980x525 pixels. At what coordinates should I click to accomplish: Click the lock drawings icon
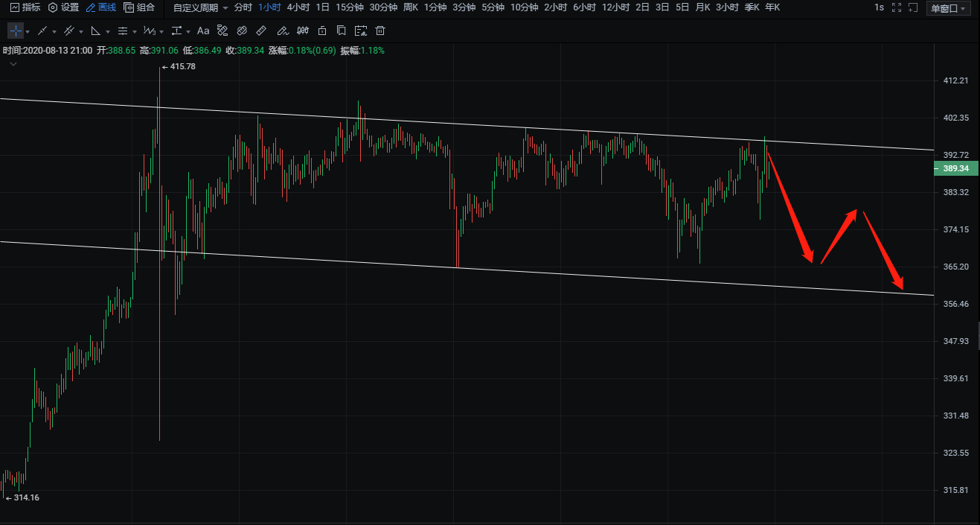[x=321, y=31]
